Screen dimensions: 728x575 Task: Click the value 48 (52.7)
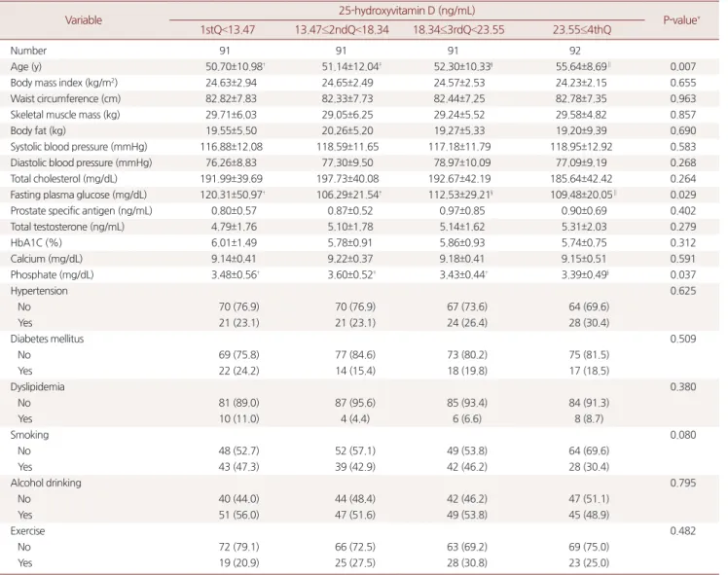(x=238, y=451)
